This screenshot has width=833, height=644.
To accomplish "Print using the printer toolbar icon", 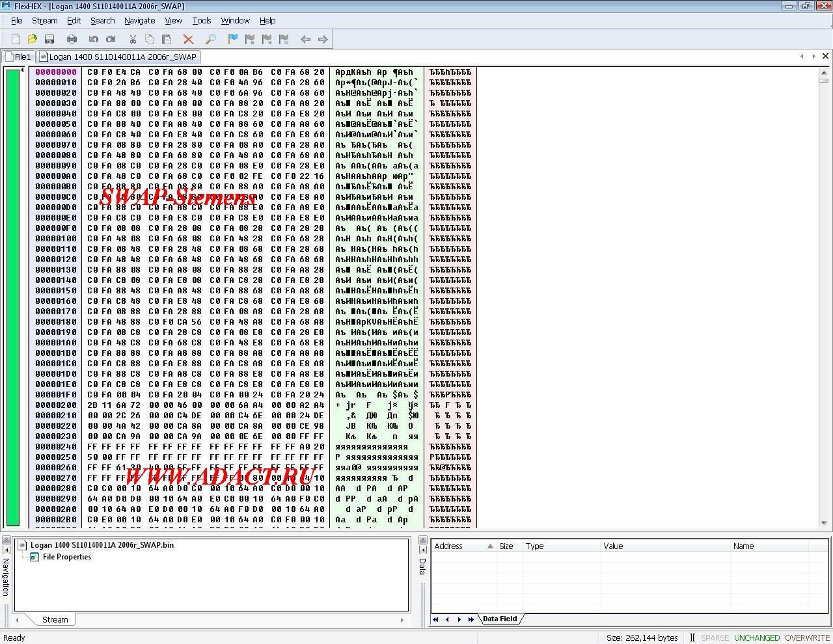I will pos(72,40).
